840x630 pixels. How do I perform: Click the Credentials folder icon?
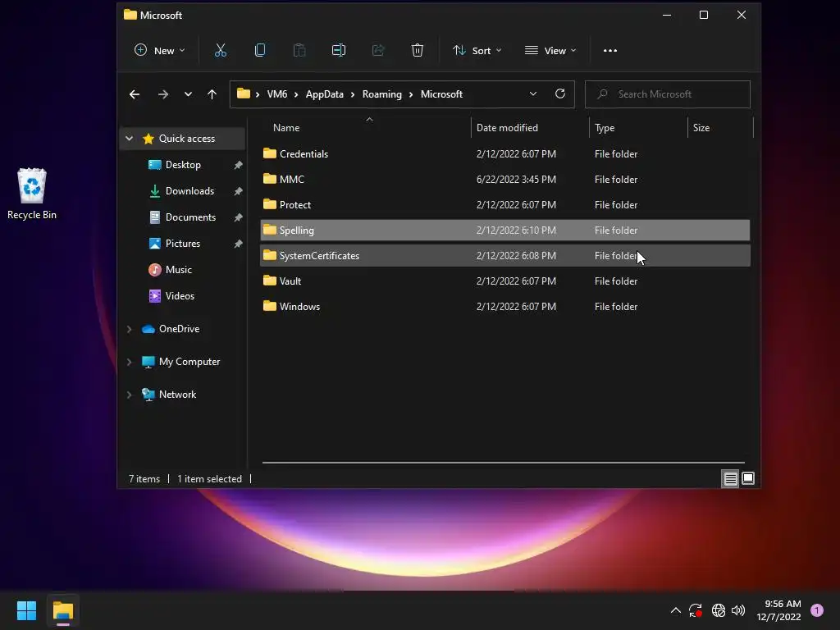269,153
